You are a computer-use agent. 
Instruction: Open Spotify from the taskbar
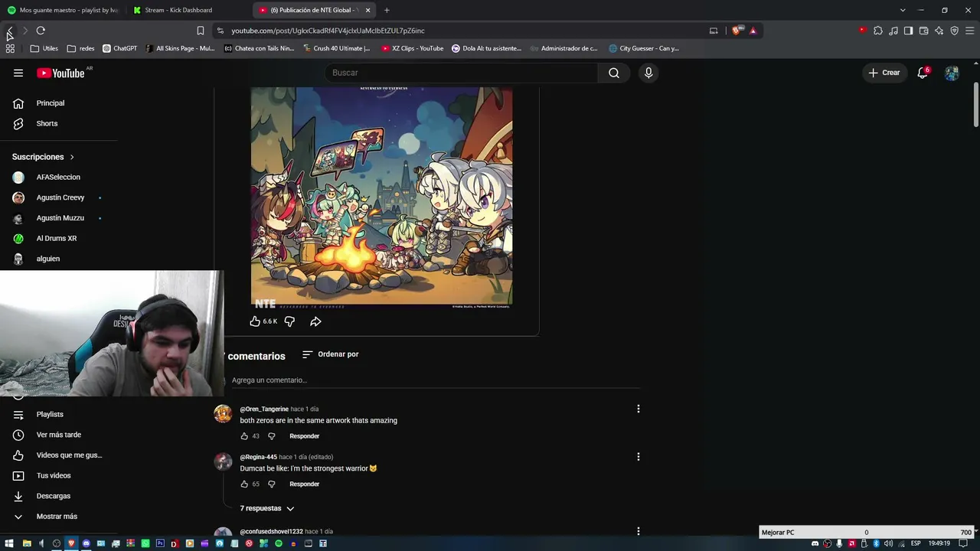pos(279,543)
